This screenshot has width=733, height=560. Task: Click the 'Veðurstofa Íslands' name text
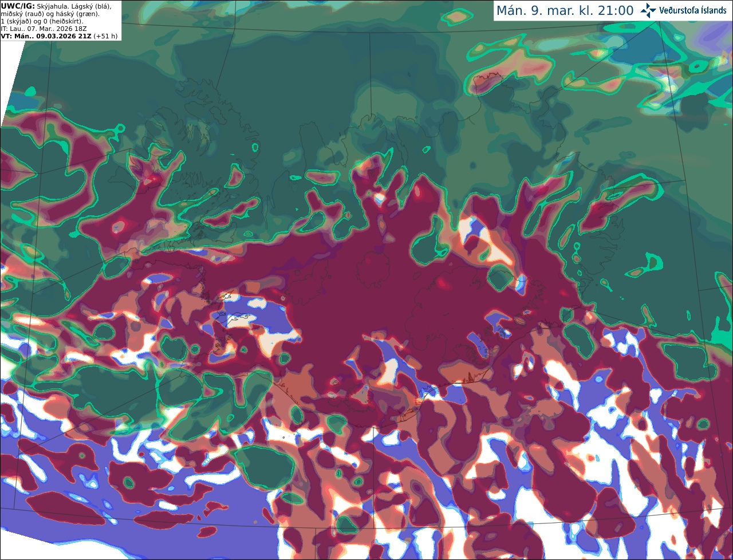point(693,10)
